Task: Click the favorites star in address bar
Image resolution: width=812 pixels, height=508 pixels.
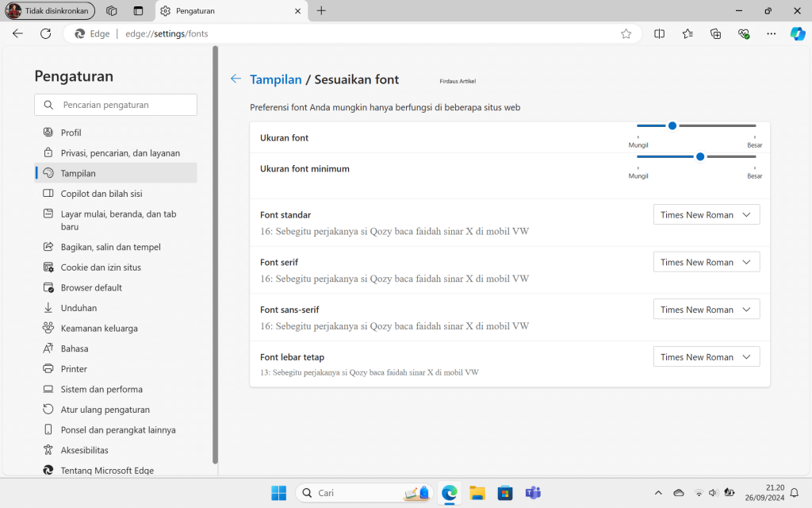Action: (x=626, y=33)
